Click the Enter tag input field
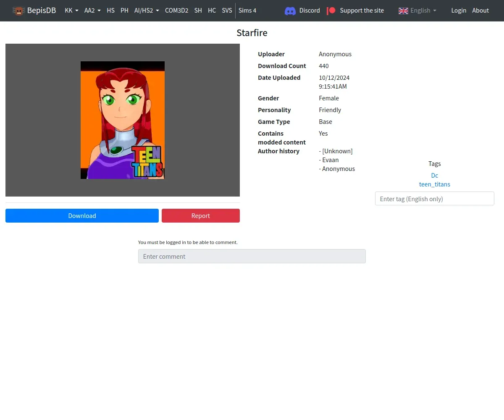This screenshot has height=420, width=504. (435, 199)
